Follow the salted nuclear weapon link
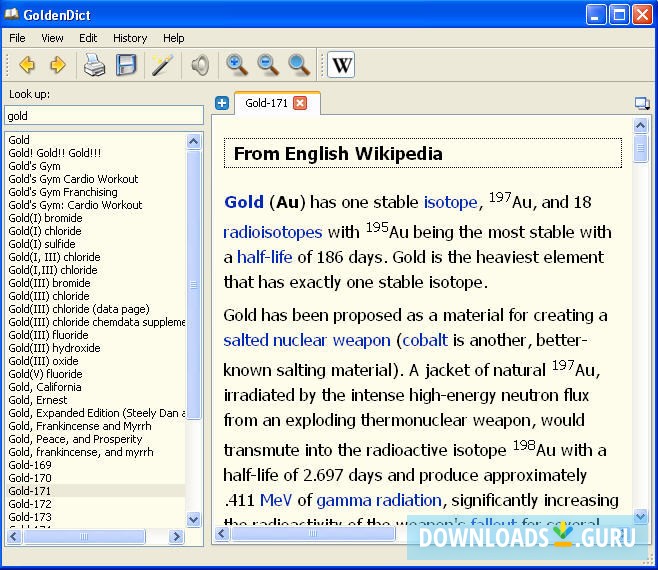The width and height of the screenshot is (658, 570). pyautogui.click(x=307, y=340)
